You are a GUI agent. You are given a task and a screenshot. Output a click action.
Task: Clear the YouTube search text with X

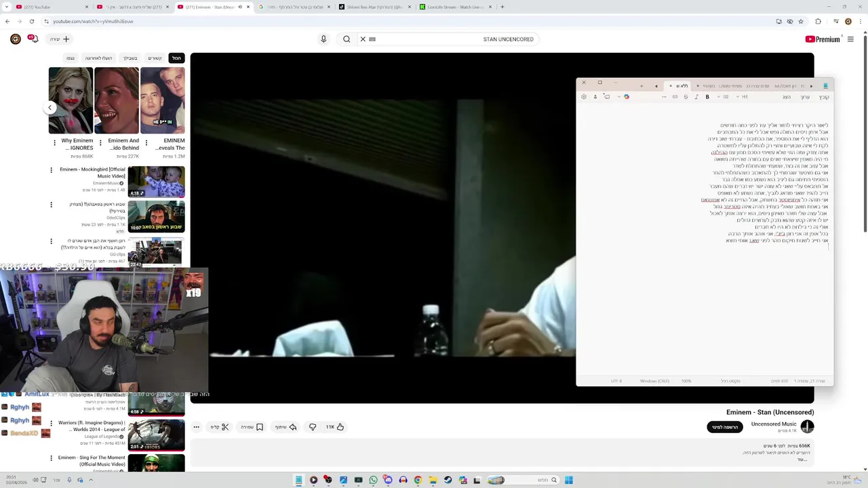click(x=363, y=39)
